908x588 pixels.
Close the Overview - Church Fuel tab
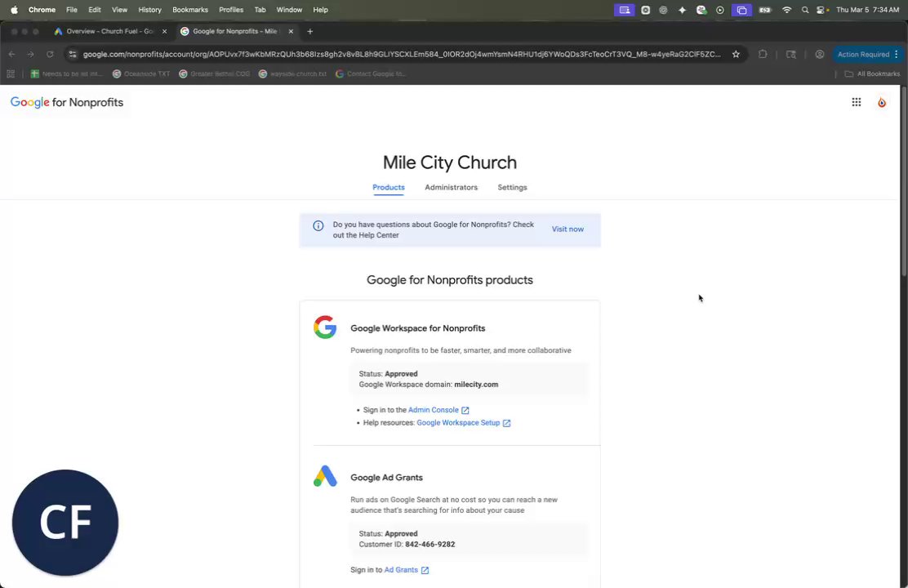coord(164,31)
